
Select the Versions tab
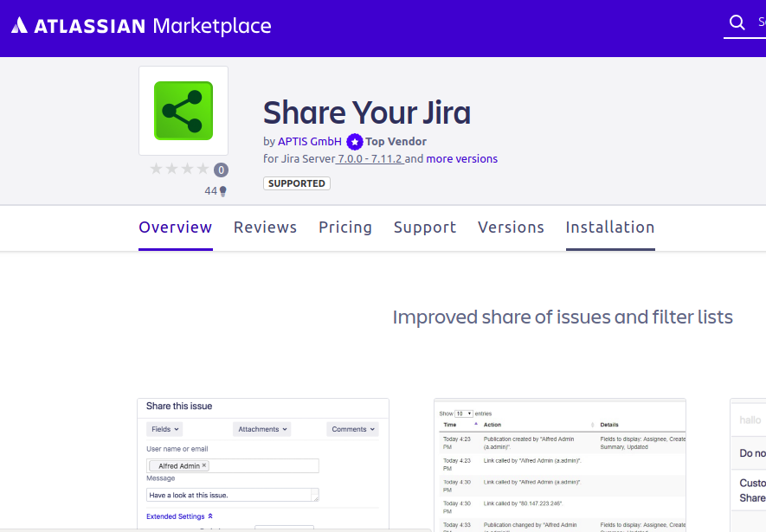tap(511, 228)
